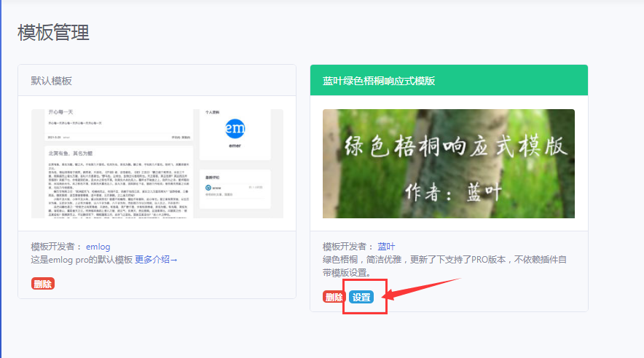
Task: Visit developer 蓝叶's link
Action: (x=386, y=247)
